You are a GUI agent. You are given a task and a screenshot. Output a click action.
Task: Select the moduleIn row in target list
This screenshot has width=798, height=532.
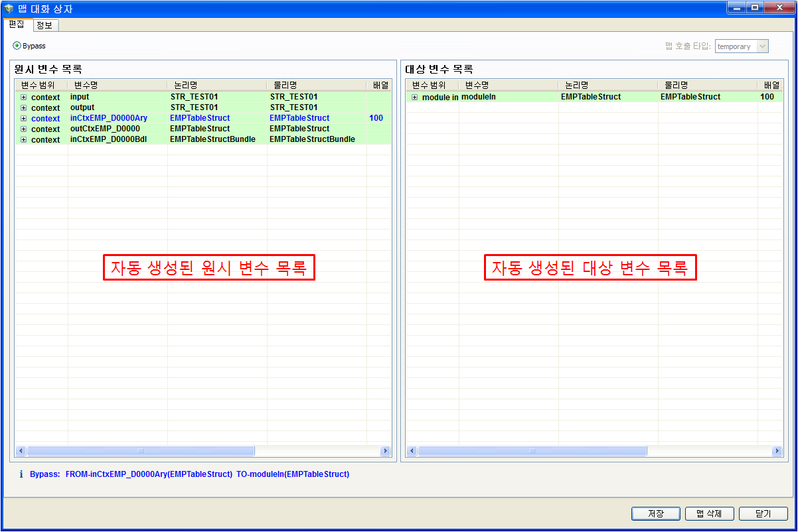(478, 96)
